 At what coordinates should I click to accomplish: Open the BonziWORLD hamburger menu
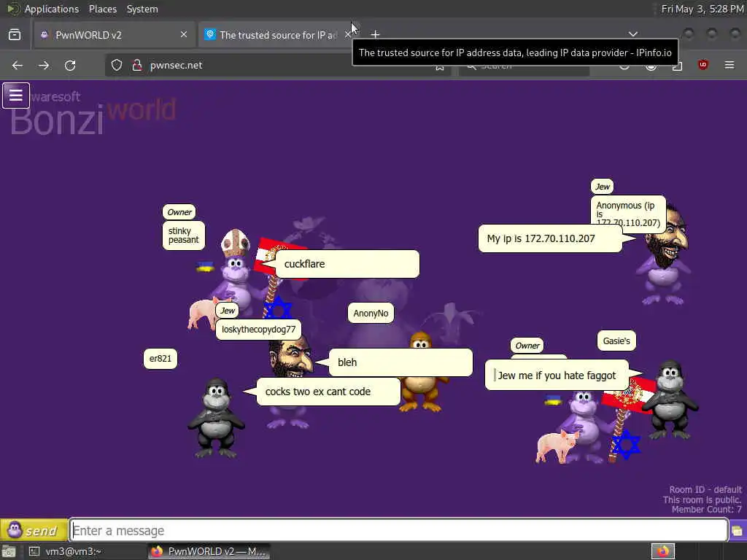[16, 96]
